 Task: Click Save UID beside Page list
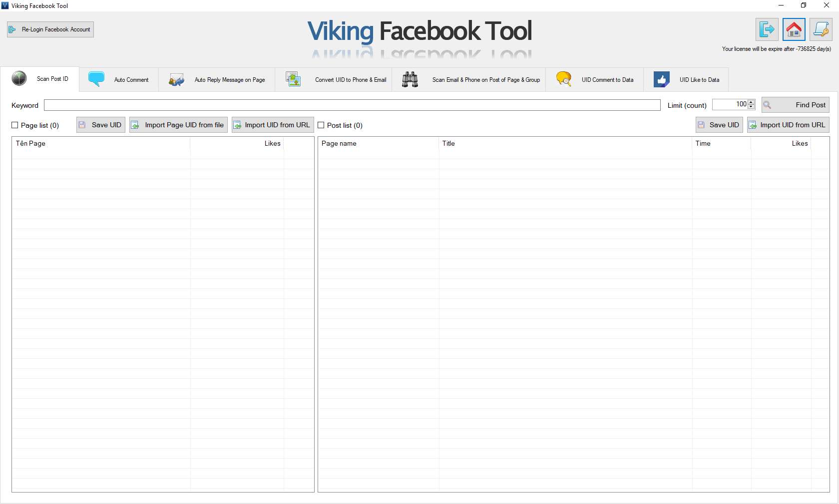pos(101,125)
